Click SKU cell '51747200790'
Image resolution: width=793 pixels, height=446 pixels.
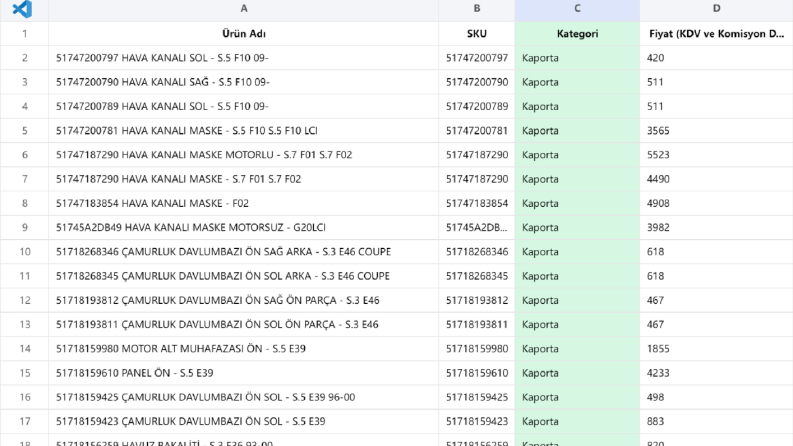[x=476, y=82]
